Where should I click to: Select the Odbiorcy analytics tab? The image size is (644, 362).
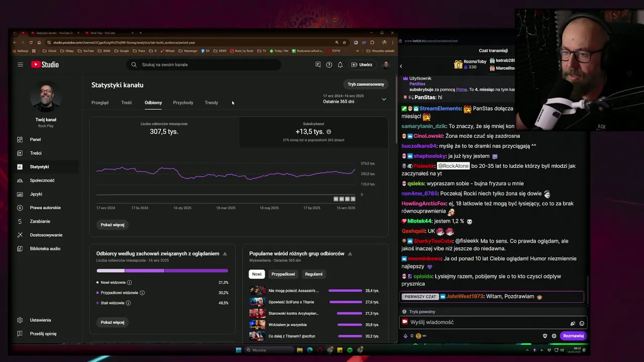(153, 103)
